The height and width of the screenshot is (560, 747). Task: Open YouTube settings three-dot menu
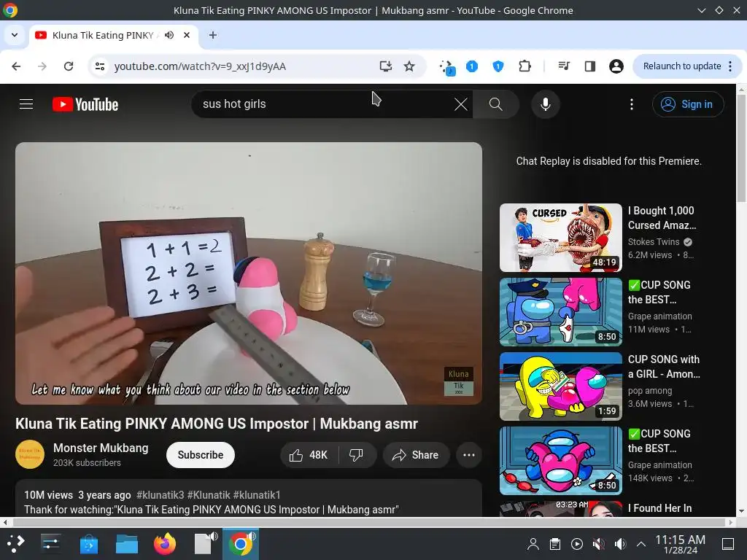632,104
